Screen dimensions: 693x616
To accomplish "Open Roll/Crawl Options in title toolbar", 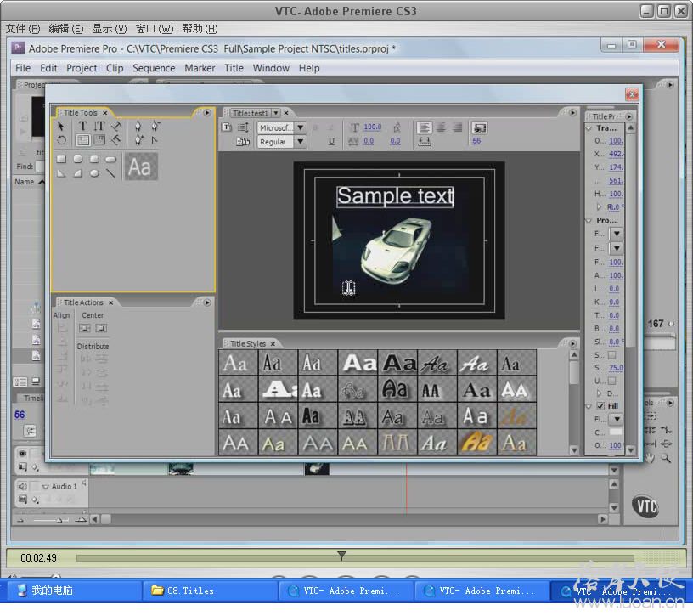I will pyautogui.click(x=244, y=127).
